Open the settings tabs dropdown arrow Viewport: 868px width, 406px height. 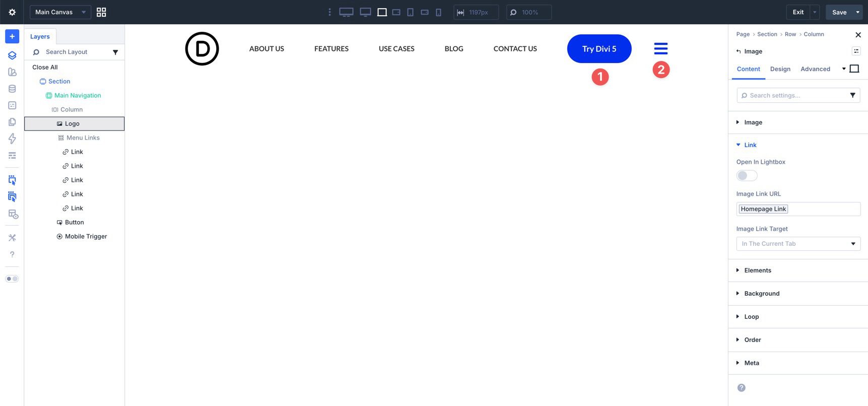coord(844,69)
